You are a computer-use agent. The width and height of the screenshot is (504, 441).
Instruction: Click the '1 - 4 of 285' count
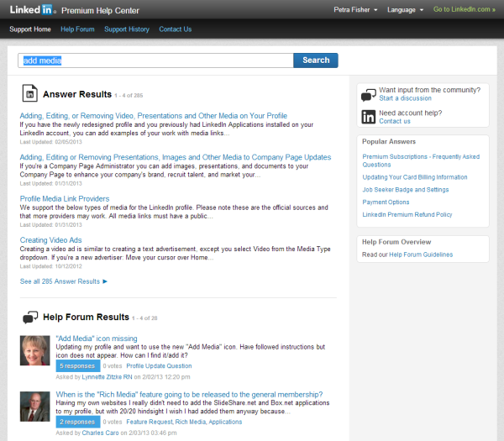[x=129, y=96]
